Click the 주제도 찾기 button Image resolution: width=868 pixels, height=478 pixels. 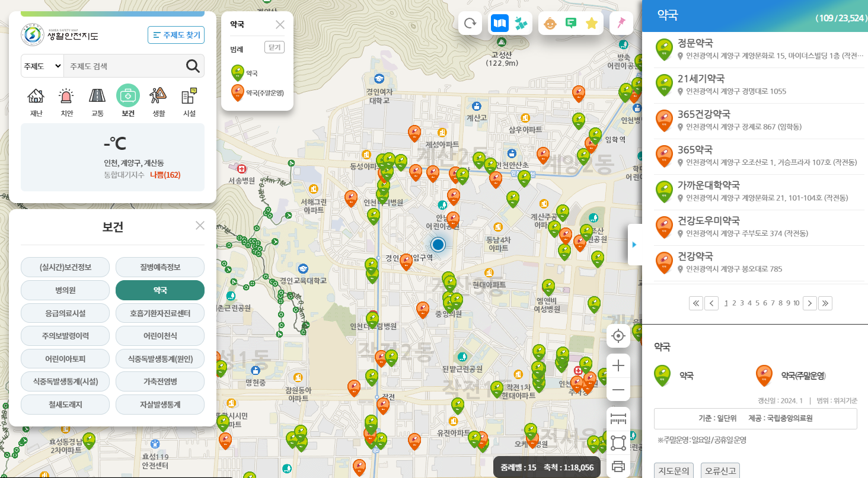pyautogui.click(x=176, y=35)
